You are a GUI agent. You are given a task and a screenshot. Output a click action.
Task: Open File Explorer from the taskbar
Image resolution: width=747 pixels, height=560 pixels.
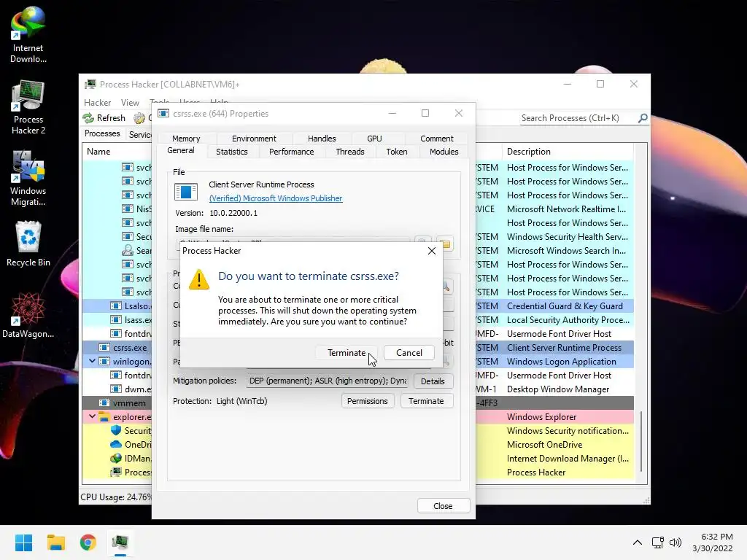click(55, 542)
